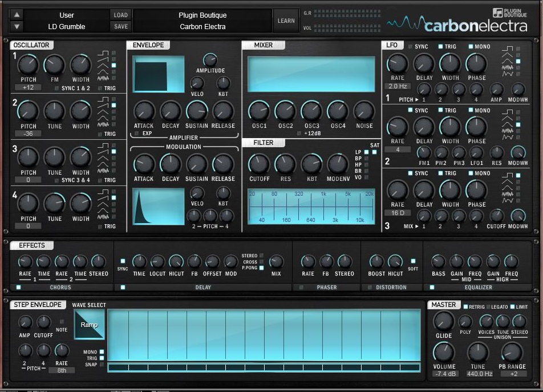Click the LFO 1 rate value 2.0 Hz
Image resolution: width=543 pixels, height=392 pixels.
[x=398, y=86]
